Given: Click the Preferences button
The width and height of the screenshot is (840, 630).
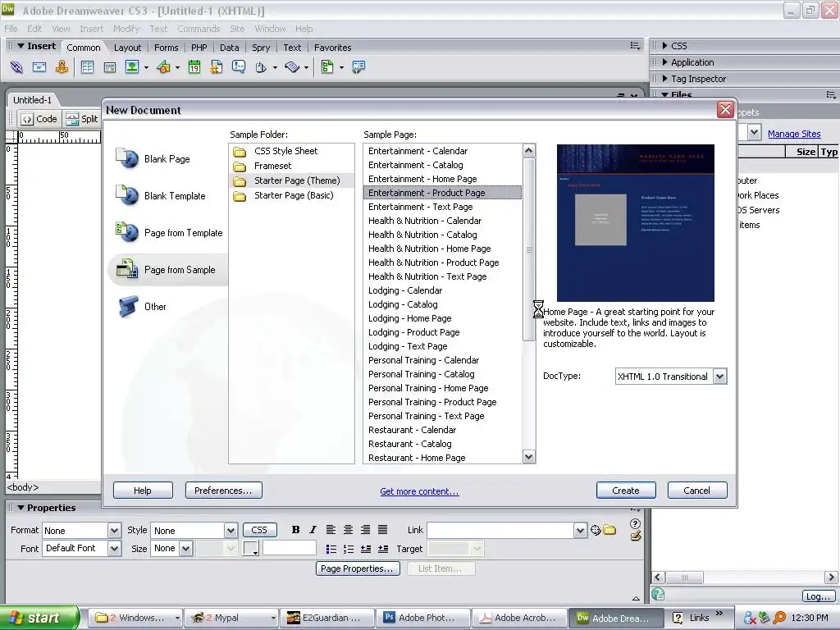Looking at the screenshot, I should [223, 491].
